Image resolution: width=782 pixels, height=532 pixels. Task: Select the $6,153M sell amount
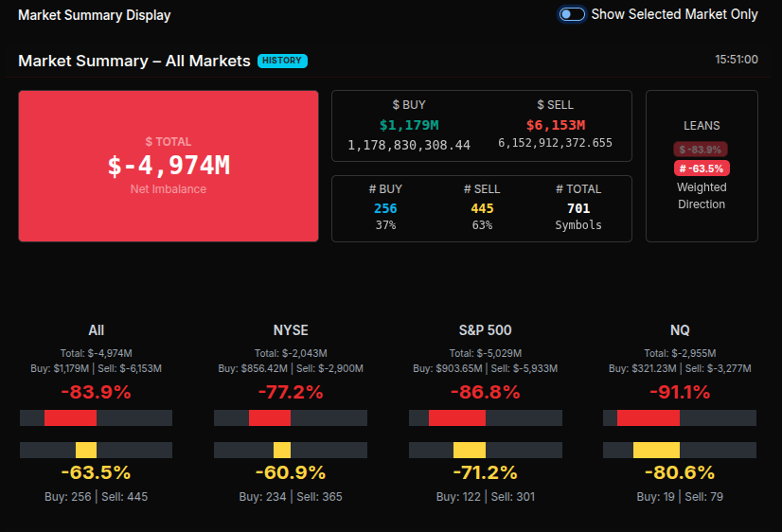click(555, 125)
